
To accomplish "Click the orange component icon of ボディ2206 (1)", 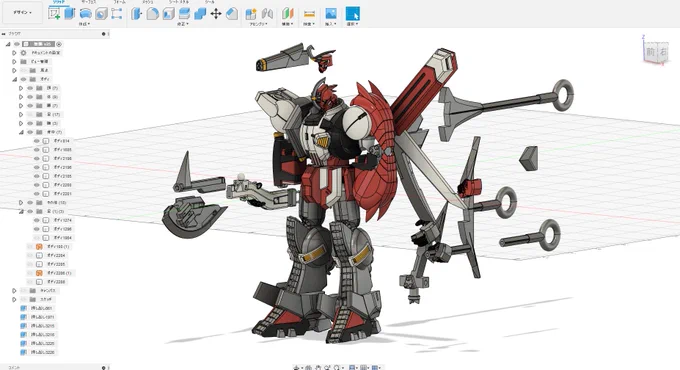I will pos(39,273).
